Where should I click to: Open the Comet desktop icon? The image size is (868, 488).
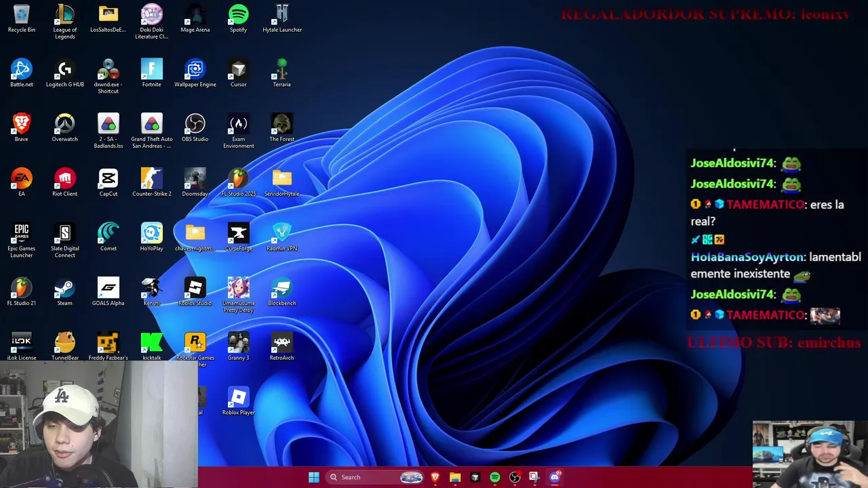click(x=108, y=237)
